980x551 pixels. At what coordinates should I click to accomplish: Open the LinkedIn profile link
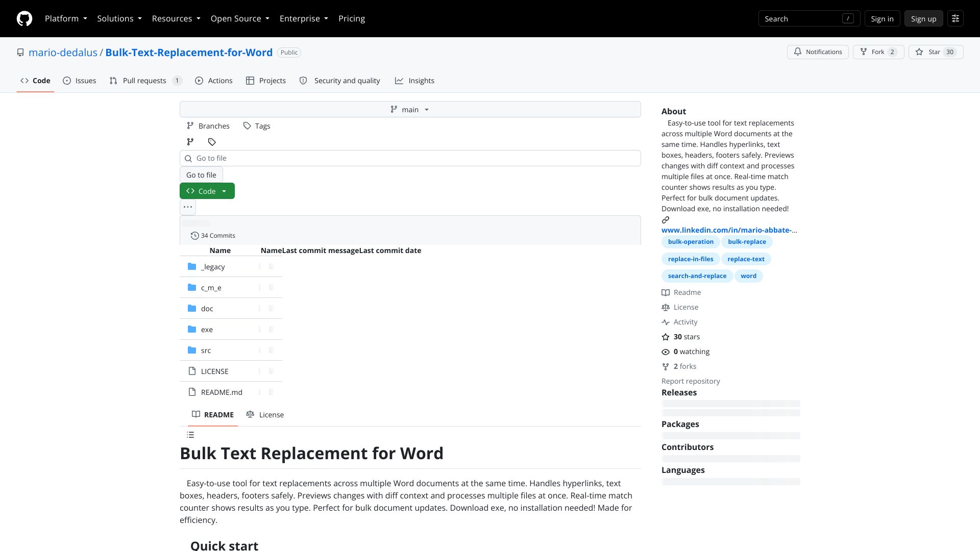(729, 230)
